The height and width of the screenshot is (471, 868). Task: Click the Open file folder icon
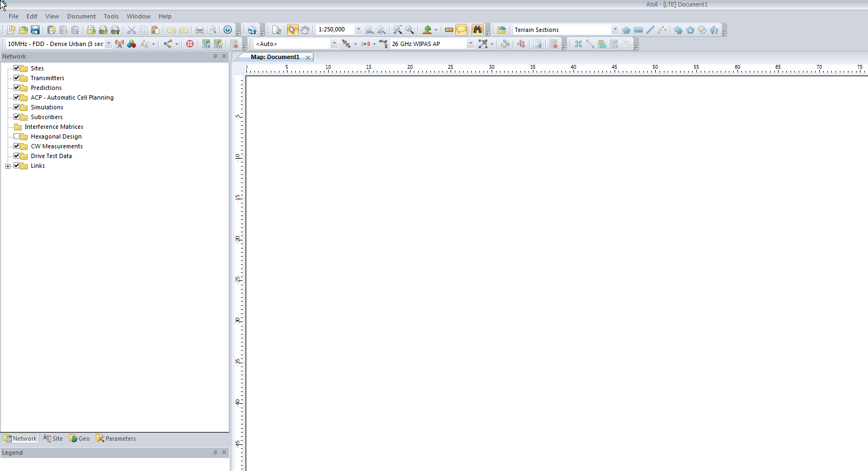tap(23, 30)
